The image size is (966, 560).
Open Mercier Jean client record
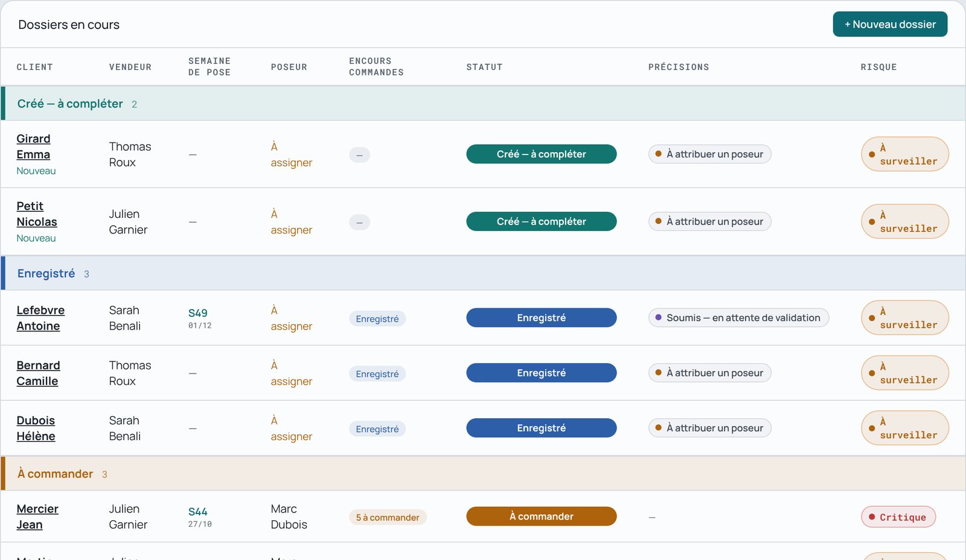37,517
